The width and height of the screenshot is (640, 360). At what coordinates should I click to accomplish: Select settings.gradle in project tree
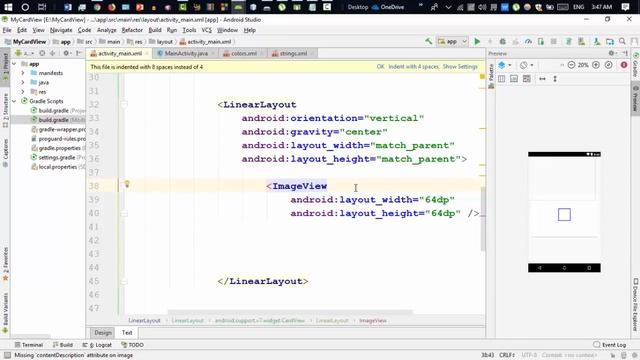pos(57,158)
